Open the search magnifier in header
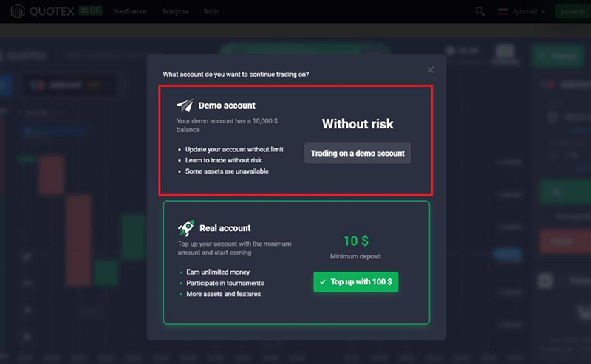This screenshot has height=364, width=591. (479, 11)
